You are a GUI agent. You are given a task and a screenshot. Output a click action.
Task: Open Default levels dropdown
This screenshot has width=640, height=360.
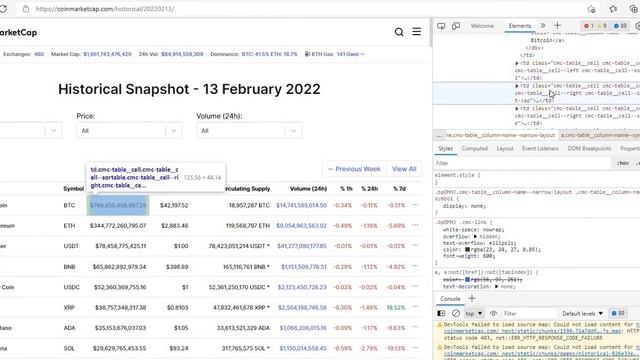[x=582, y=313]
